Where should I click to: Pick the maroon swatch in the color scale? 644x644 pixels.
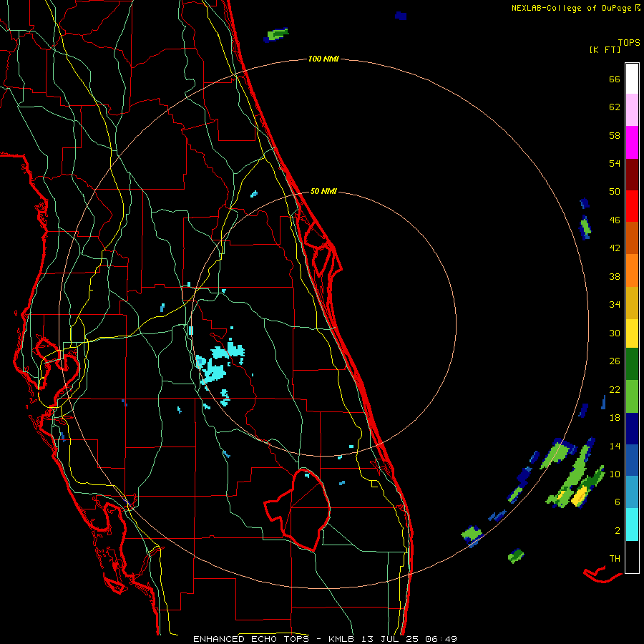click(x=632, y=175)
